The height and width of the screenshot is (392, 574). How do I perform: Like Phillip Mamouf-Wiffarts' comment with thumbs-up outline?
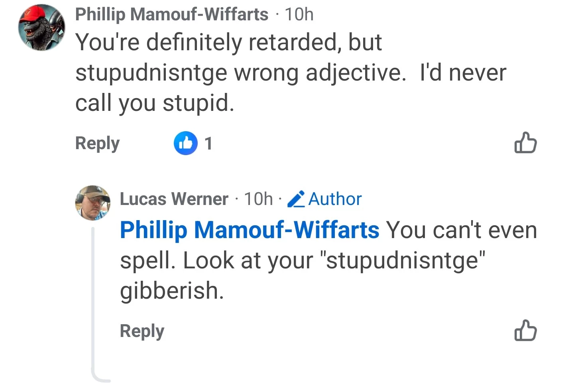point(525,143)
